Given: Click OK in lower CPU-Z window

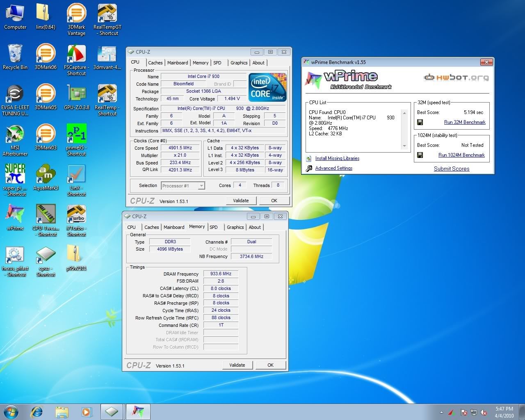Looking at the screenshot, I should 271,365.
